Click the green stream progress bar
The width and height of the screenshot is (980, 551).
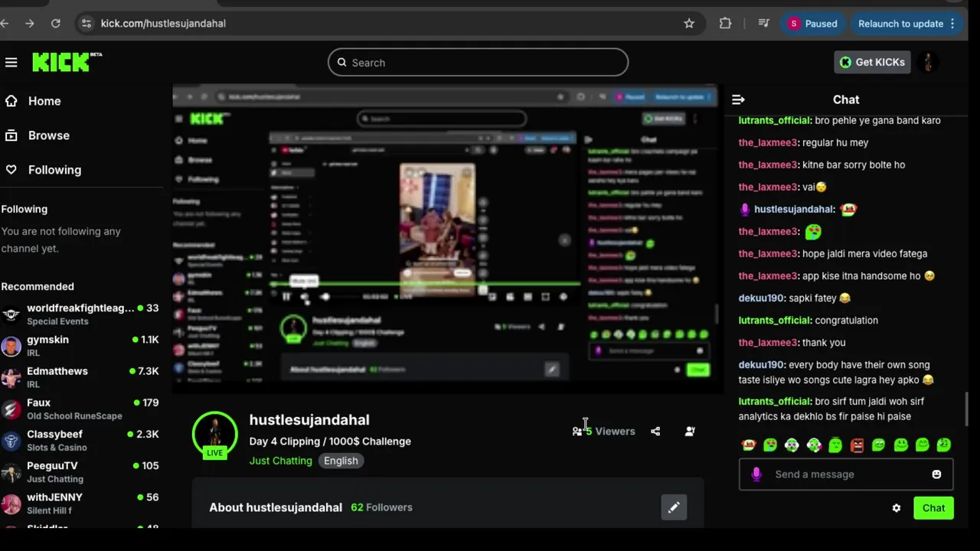(x=426, y=285)
